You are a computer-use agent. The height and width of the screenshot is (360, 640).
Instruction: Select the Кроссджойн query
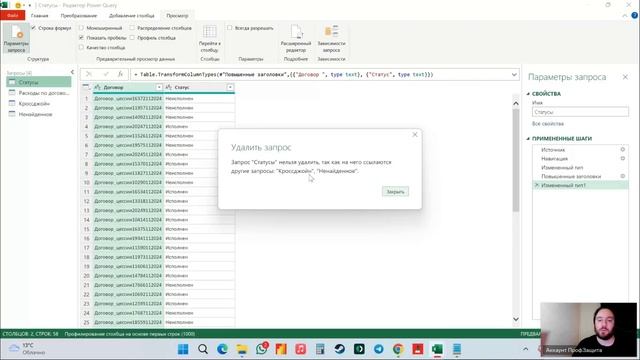39,104
